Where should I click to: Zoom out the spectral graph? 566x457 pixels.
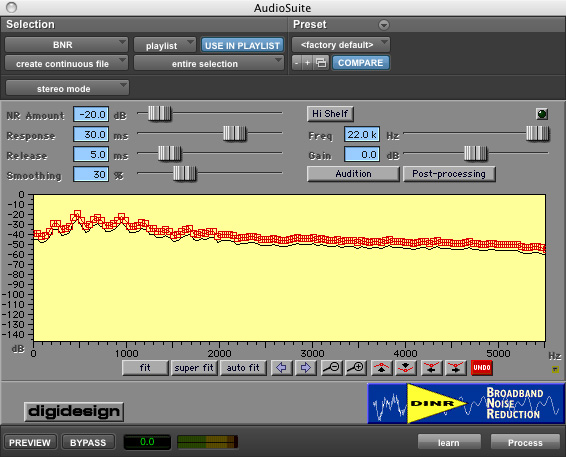tap(331, 368)
